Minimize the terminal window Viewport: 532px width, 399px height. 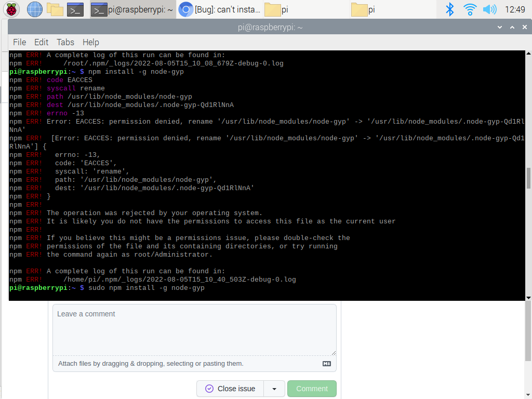499,27
